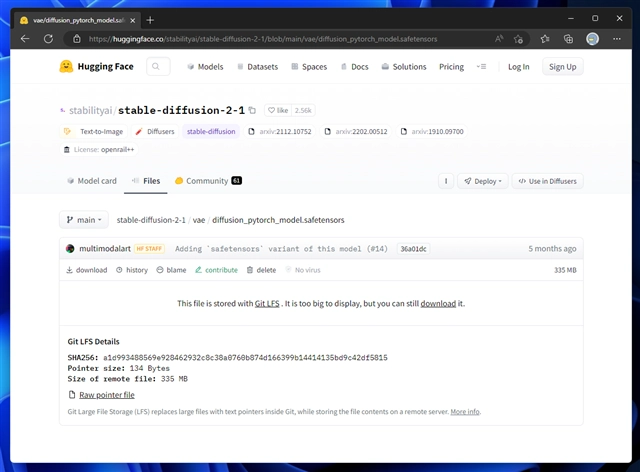Open the stable-diffusion-2-1 model title

coord(181,110)
